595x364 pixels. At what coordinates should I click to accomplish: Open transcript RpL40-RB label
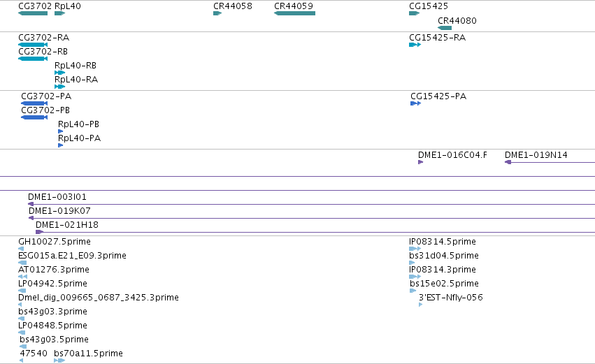[76, 66]
